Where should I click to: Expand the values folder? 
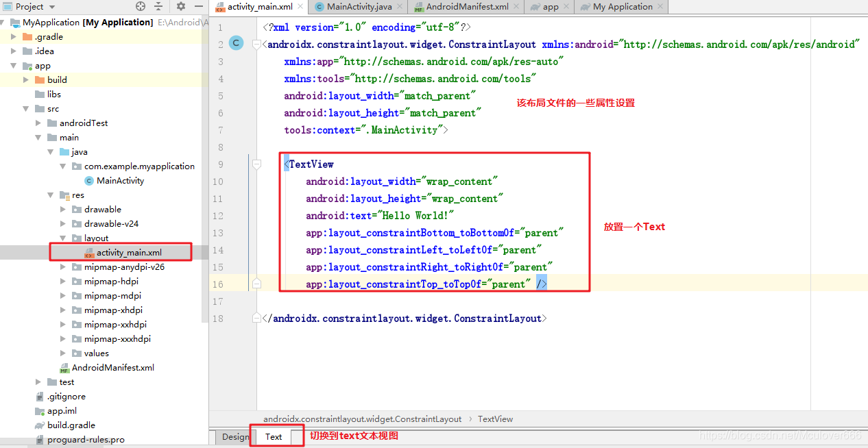[64, 353]
